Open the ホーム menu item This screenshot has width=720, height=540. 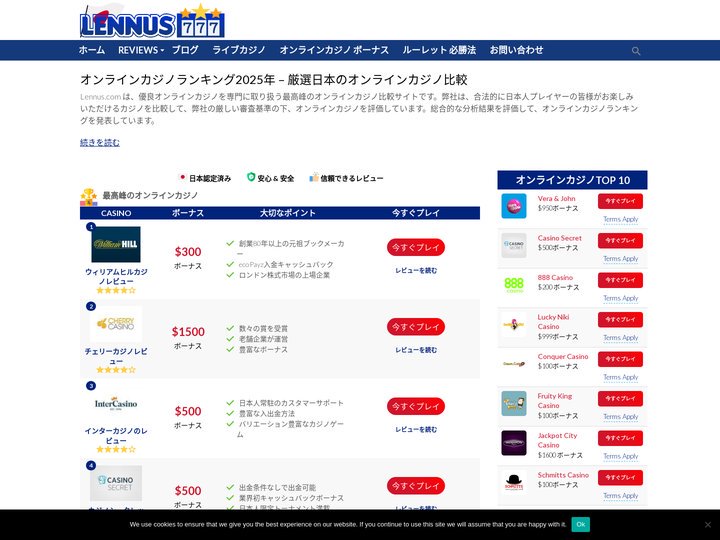click(x=92, y=50)
